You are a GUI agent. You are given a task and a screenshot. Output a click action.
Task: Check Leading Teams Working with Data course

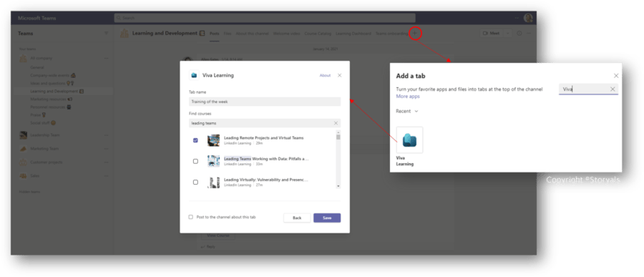pos(195,161)
